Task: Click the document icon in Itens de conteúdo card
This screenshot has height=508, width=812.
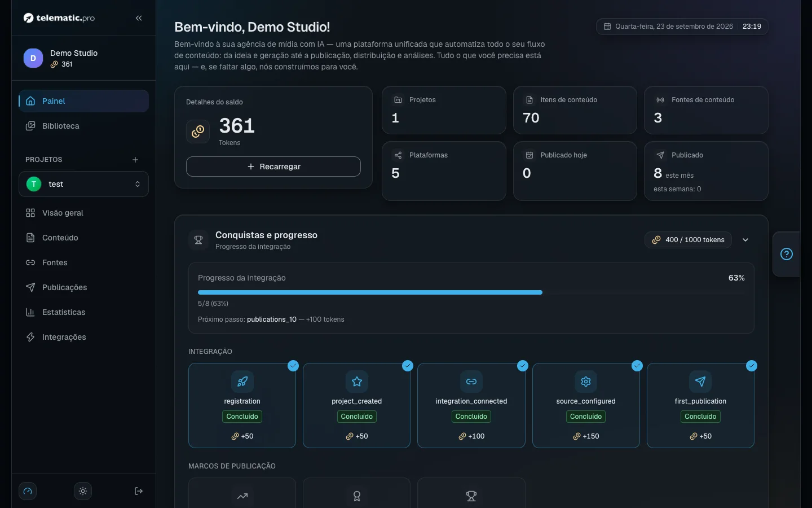Action: point(529,100)
